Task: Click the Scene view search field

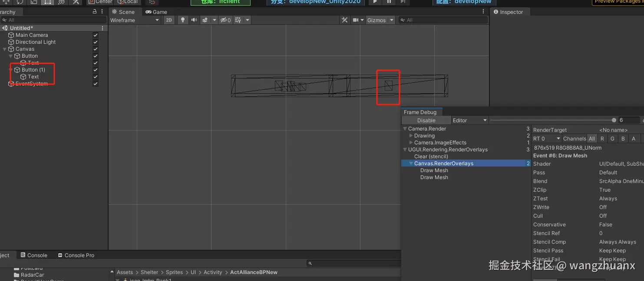Action: tap(443, 20)
